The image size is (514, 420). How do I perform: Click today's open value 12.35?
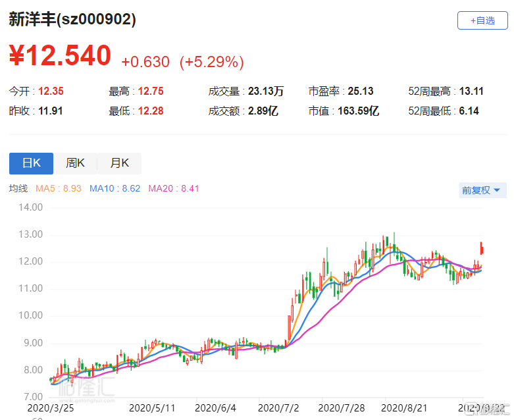(x=51, y=91)
